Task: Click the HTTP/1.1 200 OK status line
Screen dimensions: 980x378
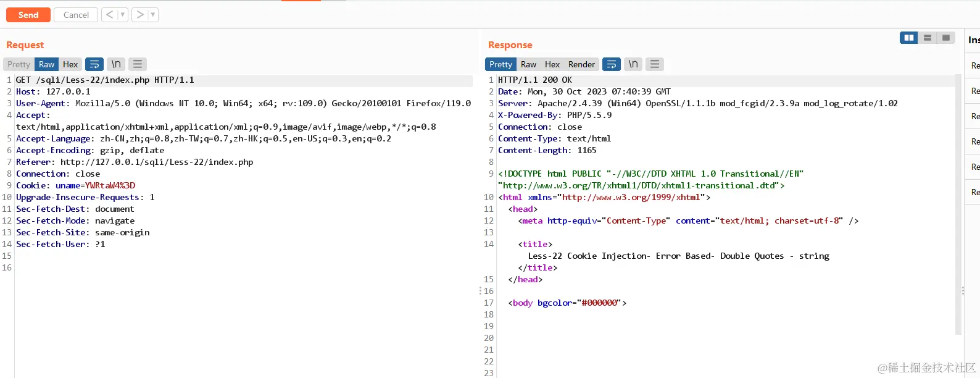Action: pyautogui.click(x=535, y=80)
